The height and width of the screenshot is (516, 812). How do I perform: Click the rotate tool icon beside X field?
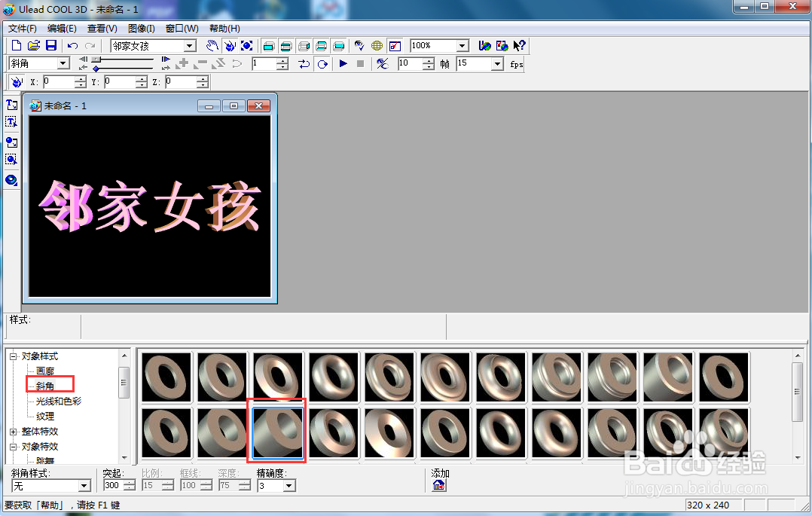(17, 82)
